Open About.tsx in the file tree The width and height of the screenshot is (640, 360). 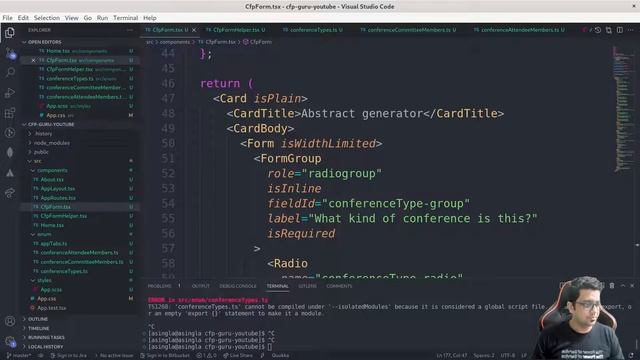(80, 180)
